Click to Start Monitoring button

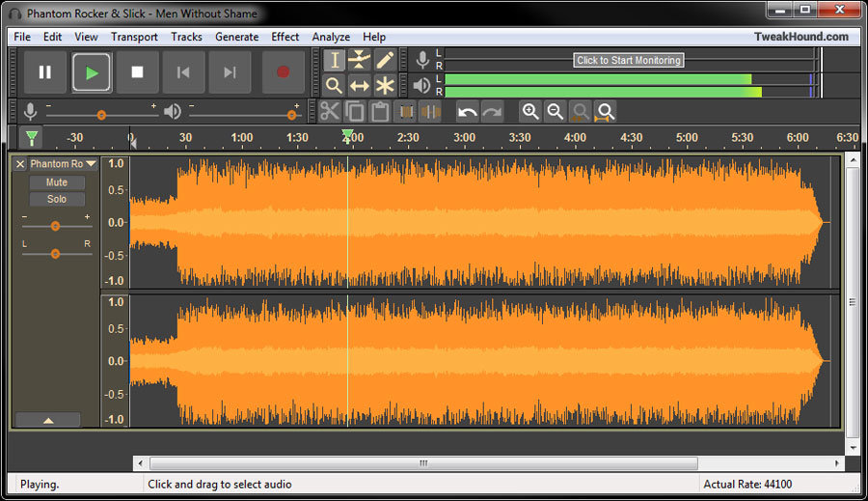628,60
